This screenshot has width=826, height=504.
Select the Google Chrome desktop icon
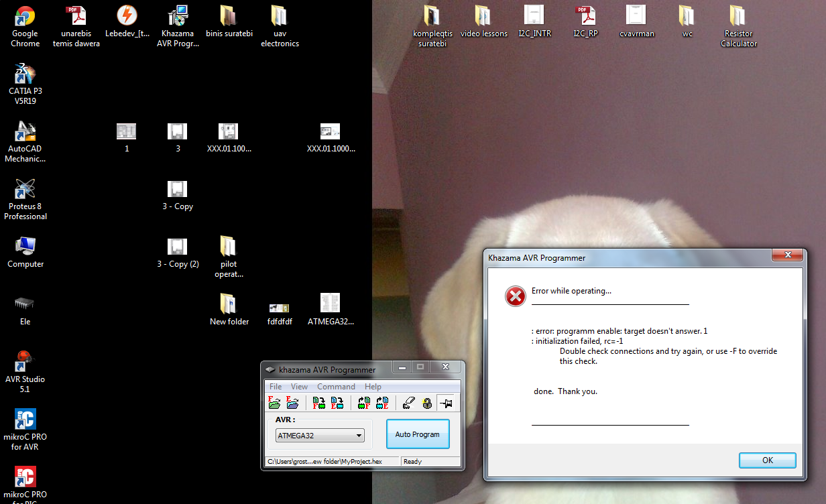point(25,27)
